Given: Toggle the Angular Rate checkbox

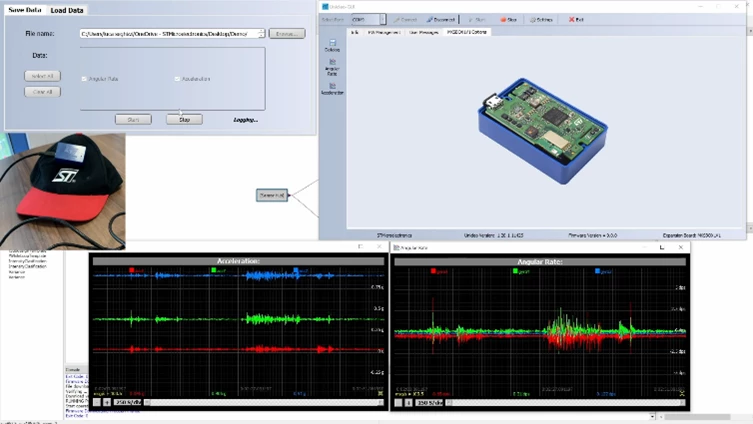Looking at the screenshot, I should coord(84,79).
